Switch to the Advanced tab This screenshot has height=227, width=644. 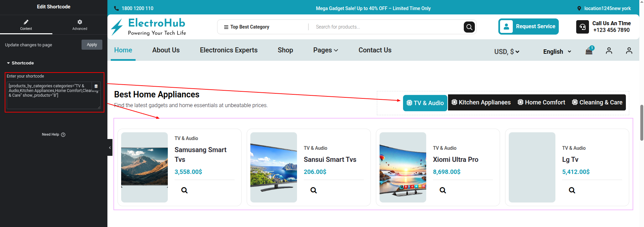(x=80, y=25)
